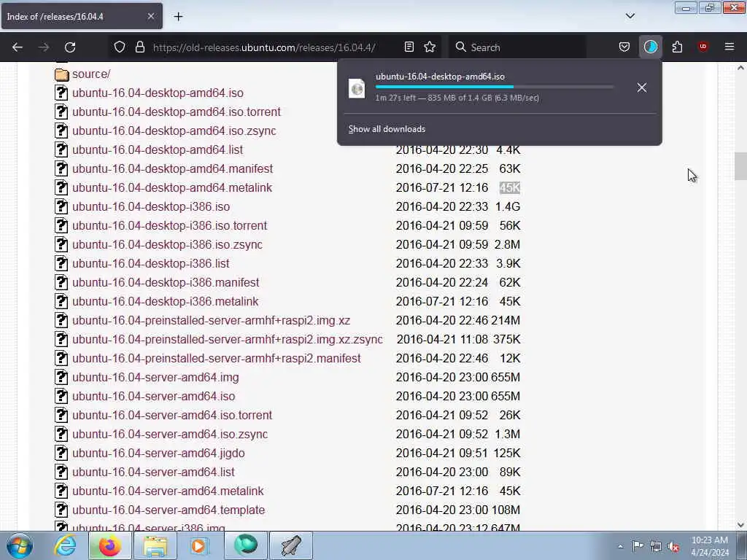Open ubuntu-16.04-desktop-i386.manifest link
Image resolution: width=747 pixels, height=560 pixels.
pyautogui.click(x=166, y=282)
